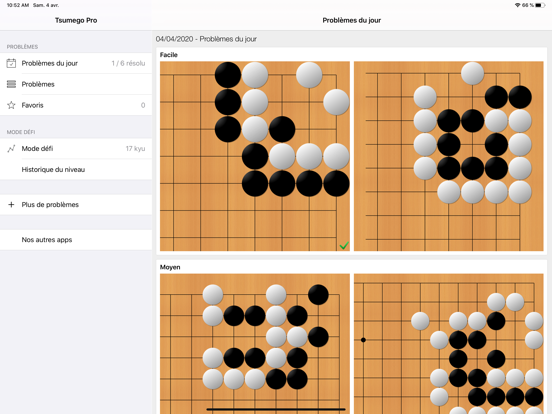The height and width of the screenshot is (414, 552).
Task: Open the second Facile problem board
Action: pyautogui.click(x=448, y=156)
